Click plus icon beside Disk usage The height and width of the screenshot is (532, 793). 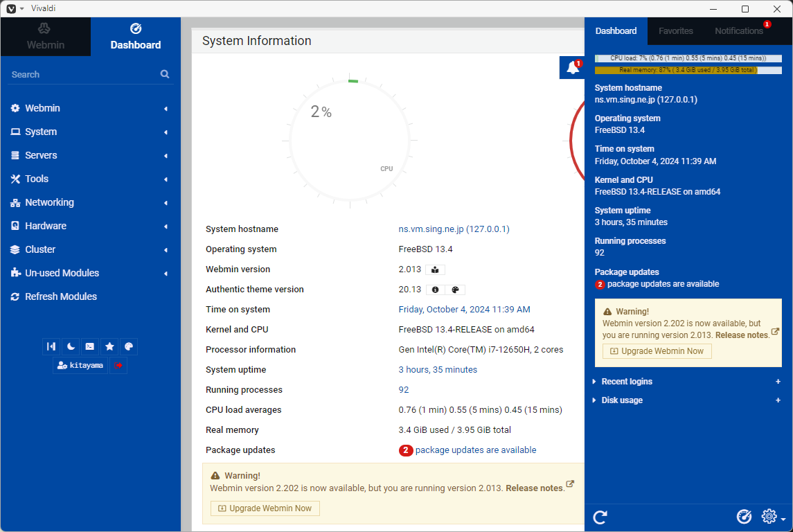tap(778, 400)
